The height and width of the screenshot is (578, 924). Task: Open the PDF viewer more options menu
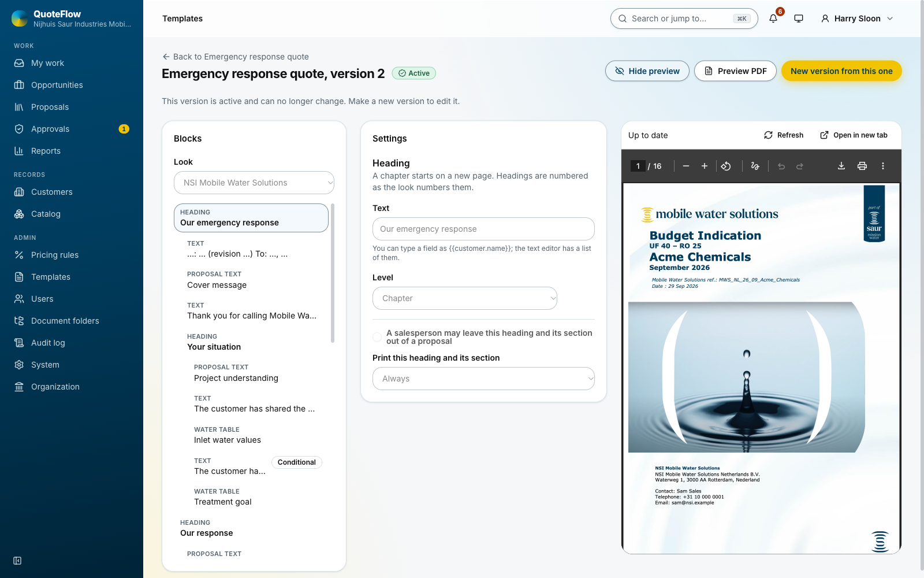(x=883, y=166)
